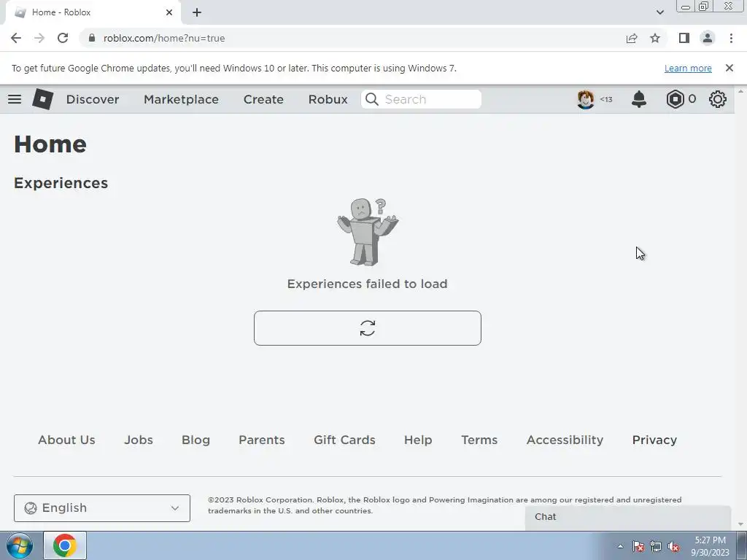Open the Chrome profile icon

(708, 38)
